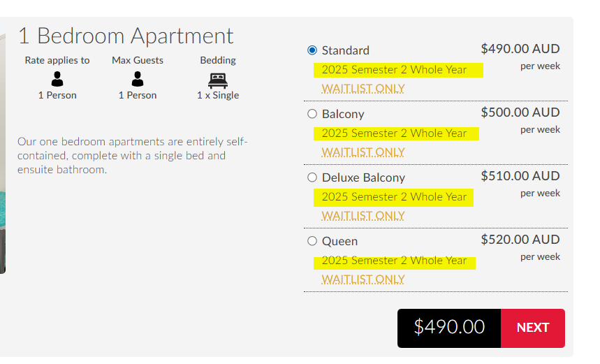The image size is (600, 364).
Task: Open the Queen room WAITLIST ONLY link
Action: pyautogui.click(x=363, y=279)
